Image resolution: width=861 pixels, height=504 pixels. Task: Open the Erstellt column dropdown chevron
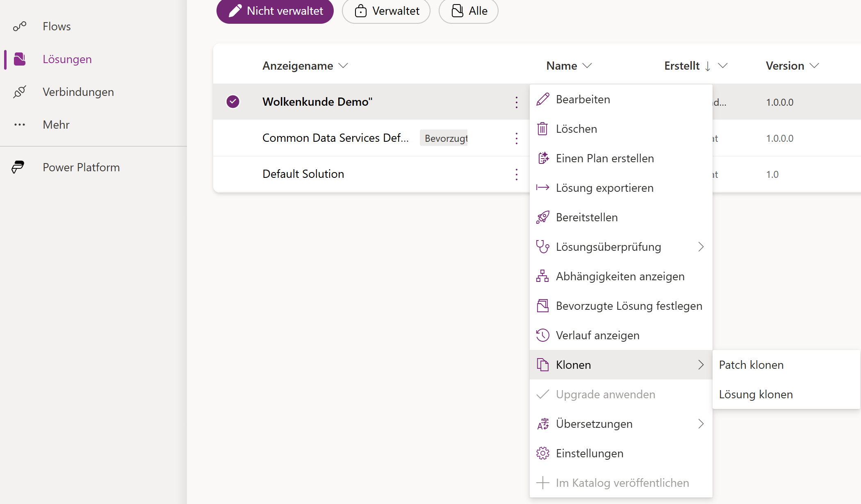tap(723, 66)
